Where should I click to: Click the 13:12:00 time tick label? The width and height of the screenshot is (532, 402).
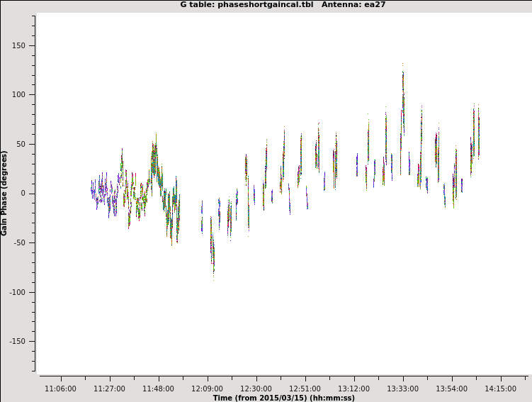pos(353,389)
